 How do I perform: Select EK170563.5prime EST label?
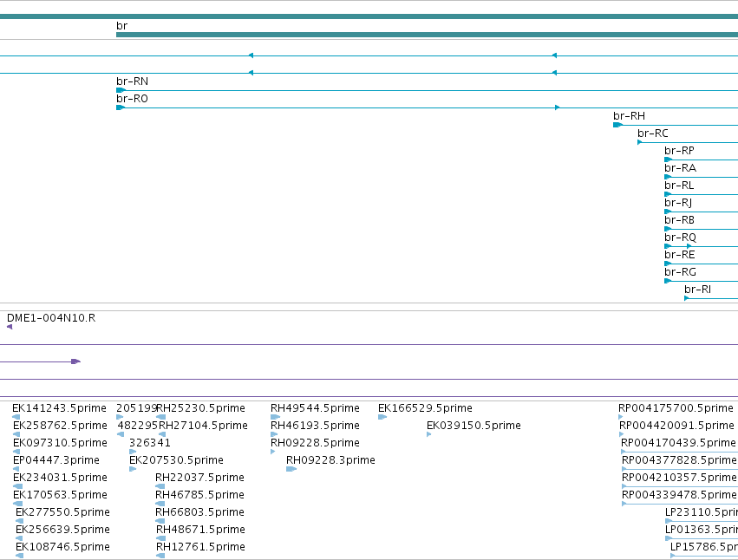pos(60,495)
